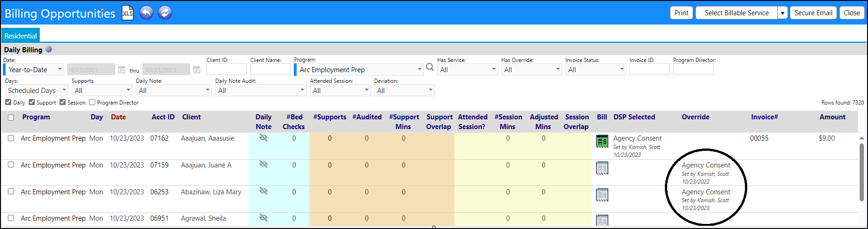Click the Program Director input field
This screenshot has width=868, height=229.
(x=694, y=69)
